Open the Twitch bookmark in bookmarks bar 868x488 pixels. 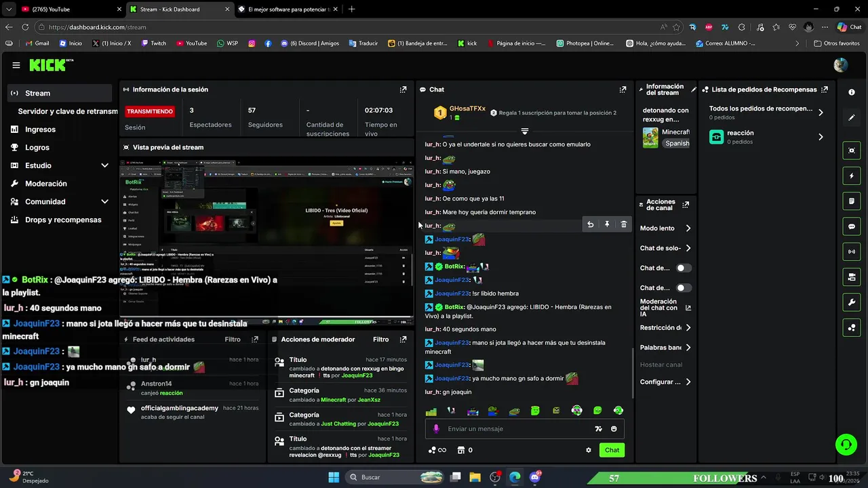tap(154, 43)
